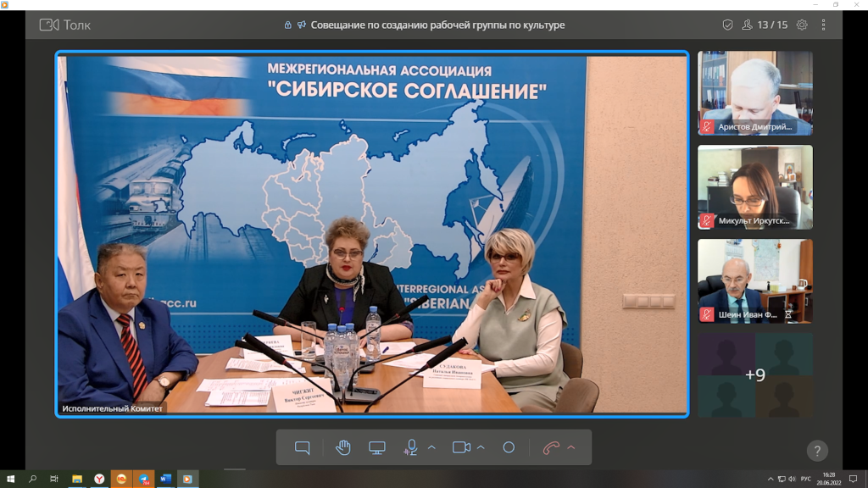Open File Explorer from the taskbar
Image resolution: width=868 pixels, height=488 pixels.
77,480
